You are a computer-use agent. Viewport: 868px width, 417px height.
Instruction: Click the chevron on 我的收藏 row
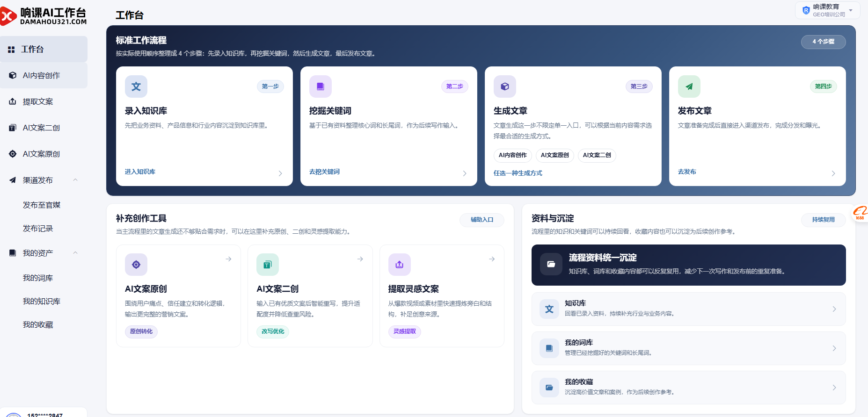point(834,388)
